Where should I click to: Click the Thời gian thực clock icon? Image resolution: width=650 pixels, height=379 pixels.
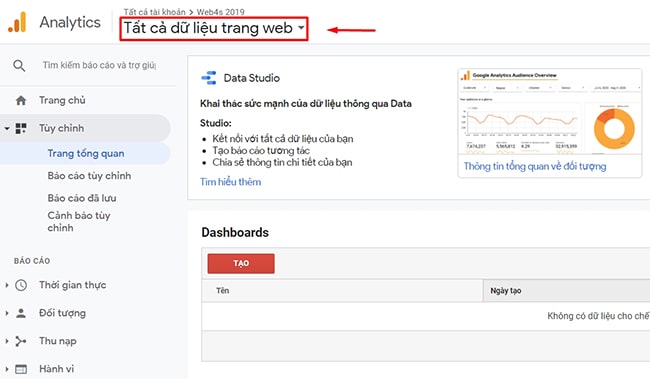click(21, 285)
